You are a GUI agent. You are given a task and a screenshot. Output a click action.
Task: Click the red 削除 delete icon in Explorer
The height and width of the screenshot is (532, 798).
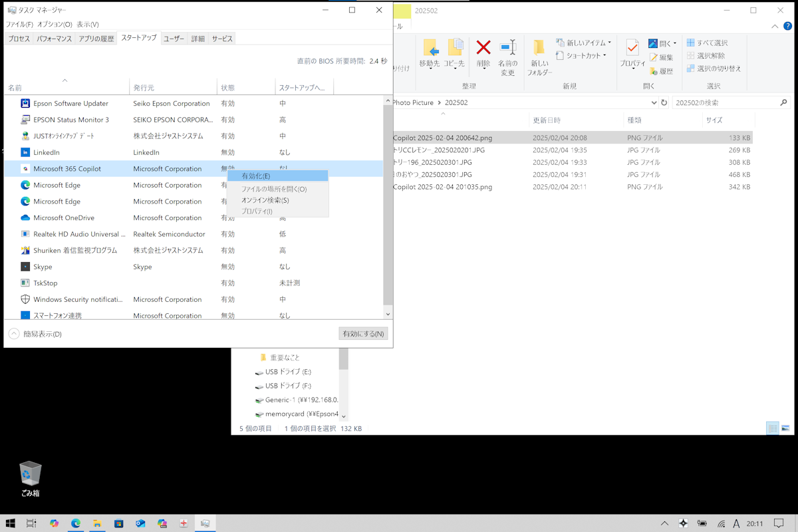[x=483, y=47]
